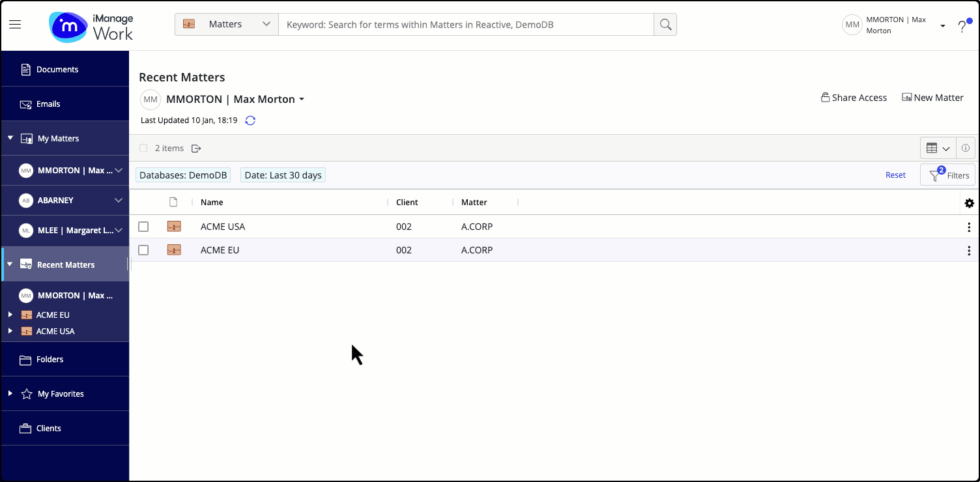Open the view layout dropdown
The height and width of the screenshot is (482, 980).
tap(938, 149)
